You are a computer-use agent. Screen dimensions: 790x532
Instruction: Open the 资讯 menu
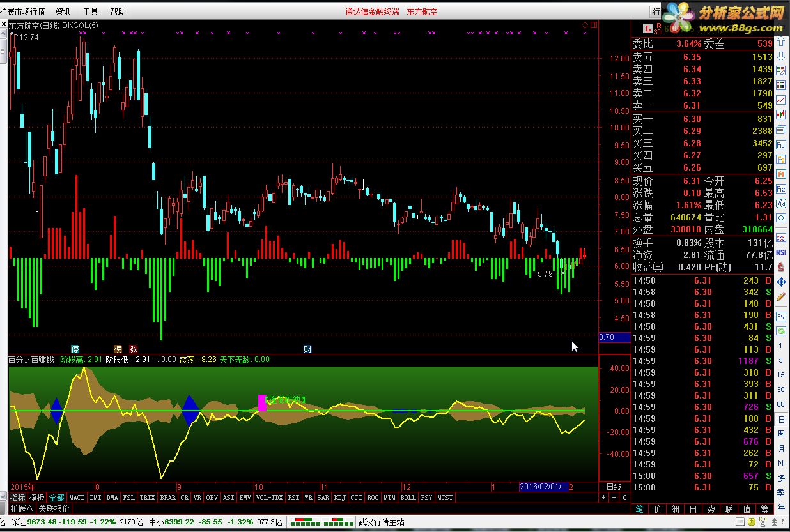pos(63,11)
